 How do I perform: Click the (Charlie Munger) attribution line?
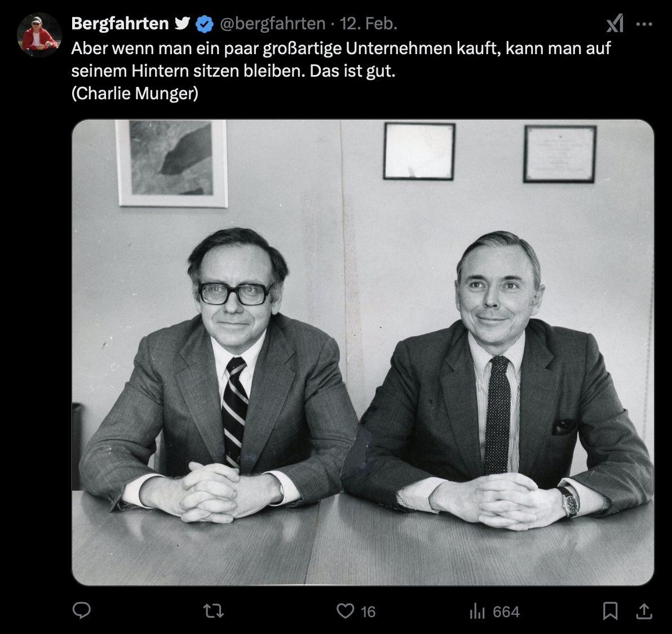pos(135,93)
